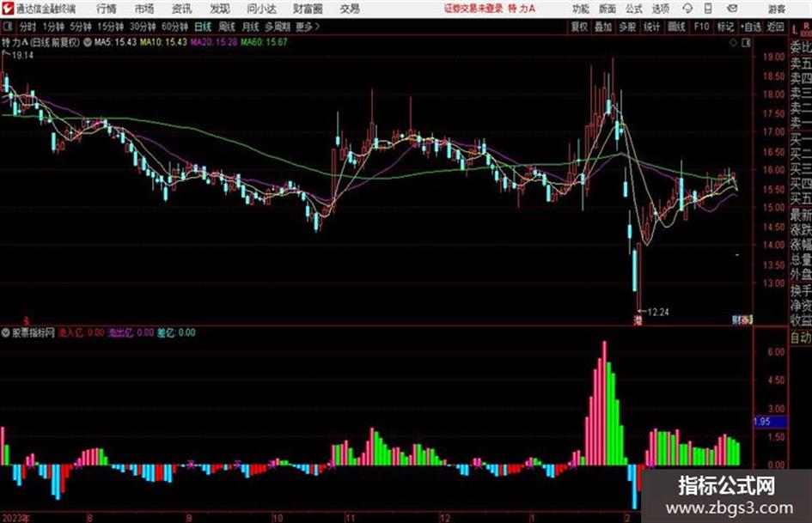Open the mail message icon
812x523 pixels.
tap(732, 9)
